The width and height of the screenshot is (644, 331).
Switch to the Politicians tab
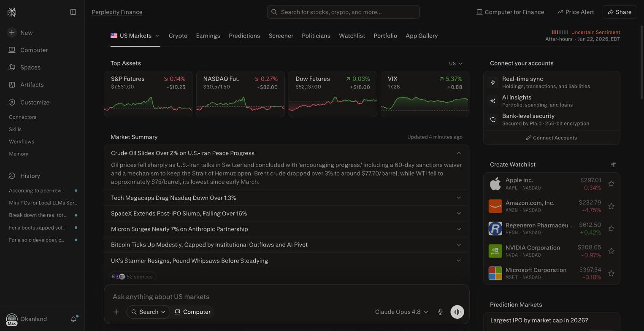[x=316, y=36]
